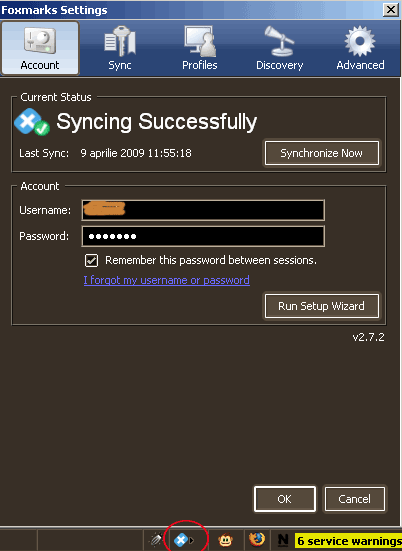Click the Firefox globe status bar icon
Image resolution: width=402 pixels, height=551 pixels.
pos(257,539)
